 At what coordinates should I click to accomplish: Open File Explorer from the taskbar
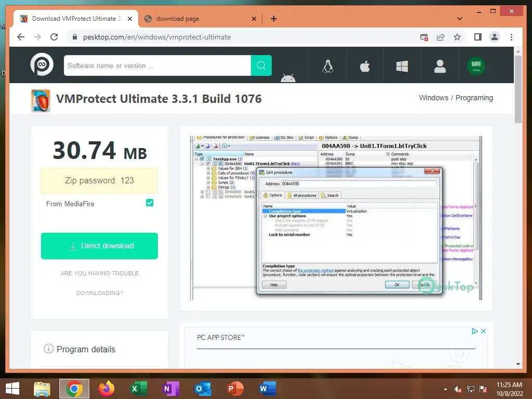42,389
